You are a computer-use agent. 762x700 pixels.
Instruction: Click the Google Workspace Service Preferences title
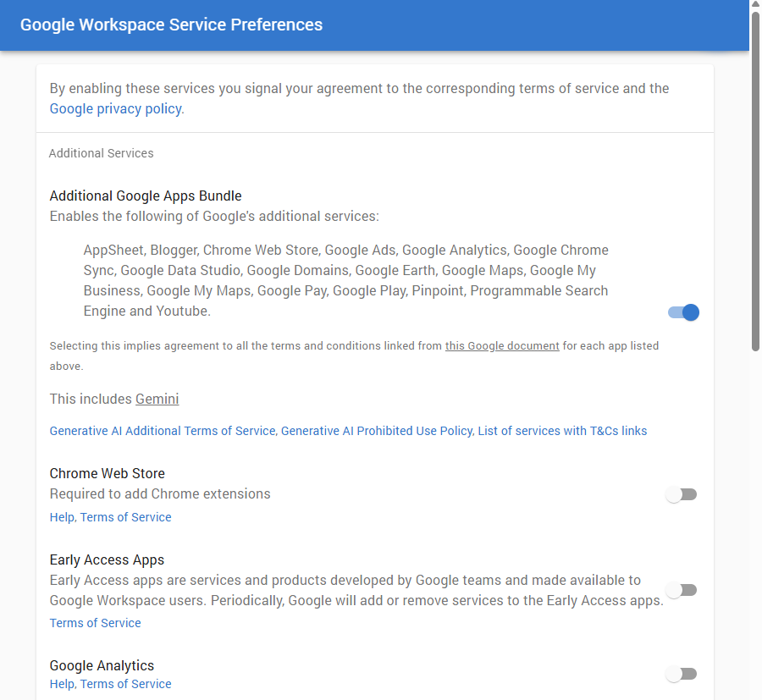tap(171, 25)
